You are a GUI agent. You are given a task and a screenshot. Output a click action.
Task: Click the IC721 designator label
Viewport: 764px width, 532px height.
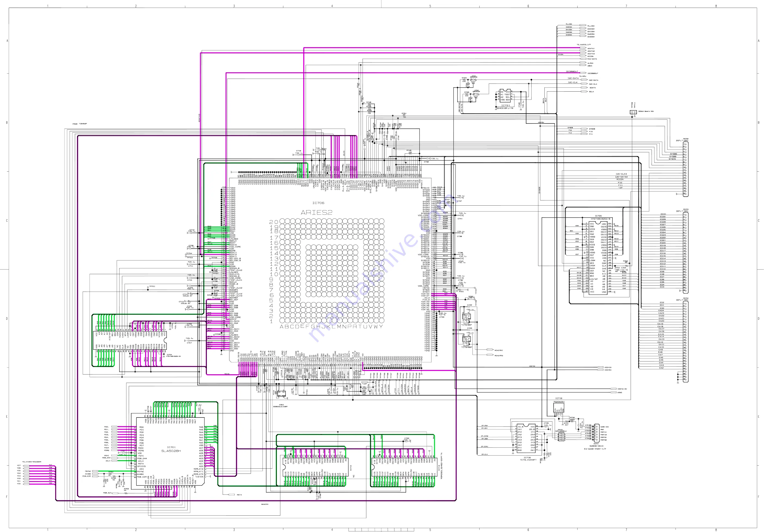505,106
